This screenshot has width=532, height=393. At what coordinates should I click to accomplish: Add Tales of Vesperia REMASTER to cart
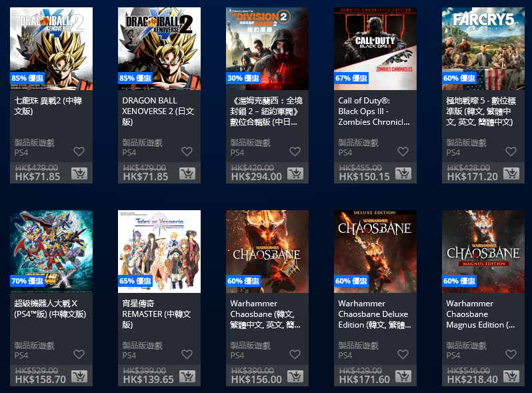(x=187, y=376)
